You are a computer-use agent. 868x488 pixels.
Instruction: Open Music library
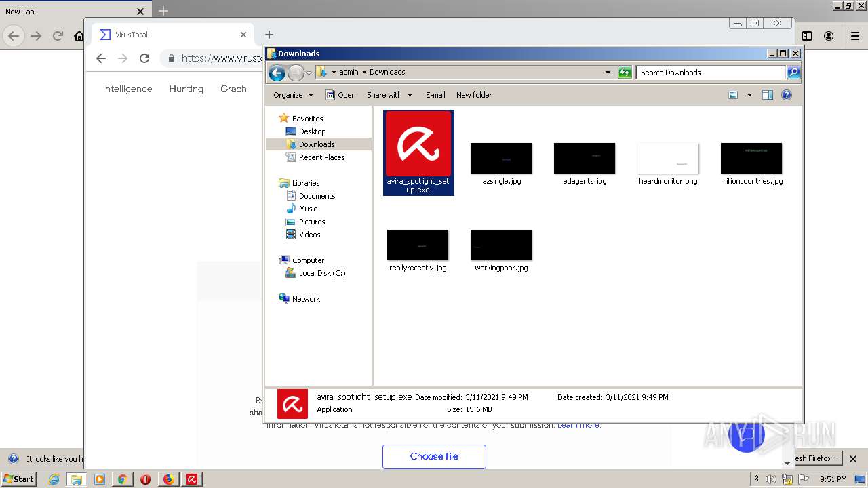coord(308,209)
